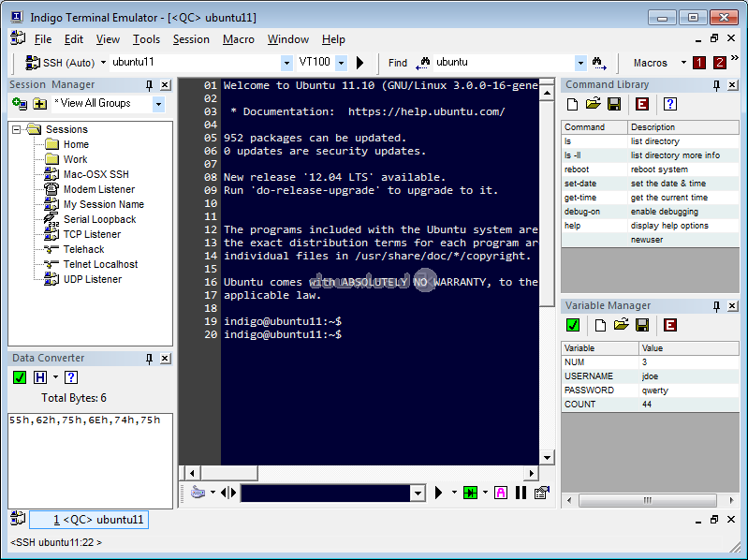Image resolution: width=748 pixels, height=560 pixels.
Task: Select the Serial Loopback session
Action: [99, 219]
